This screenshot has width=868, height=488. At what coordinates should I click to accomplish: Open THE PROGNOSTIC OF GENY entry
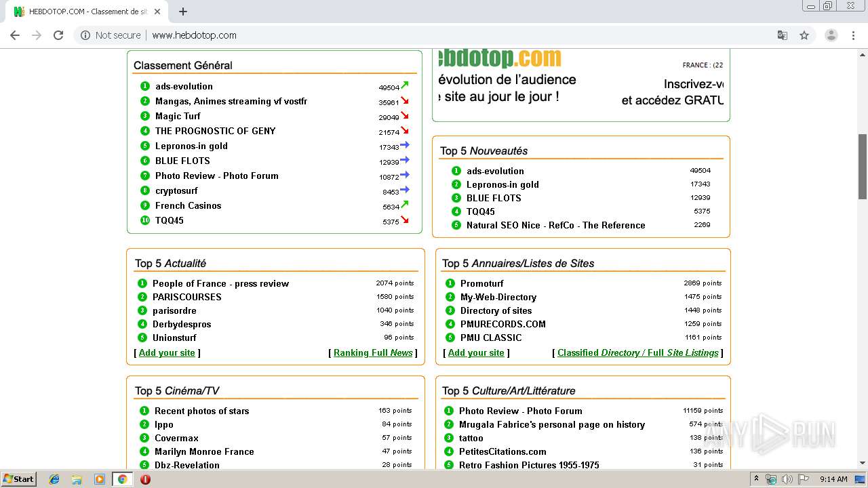click(216, 131)
